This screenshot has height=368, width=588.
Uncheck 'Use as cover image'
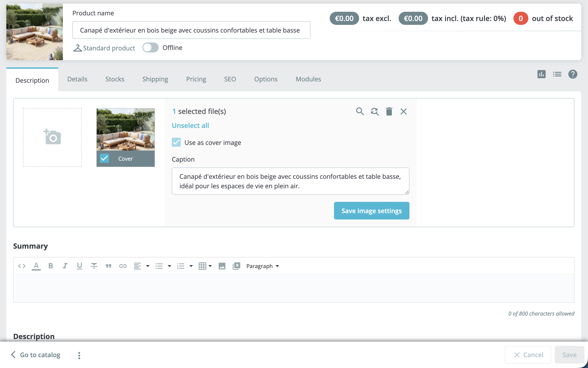coord(176,142)
